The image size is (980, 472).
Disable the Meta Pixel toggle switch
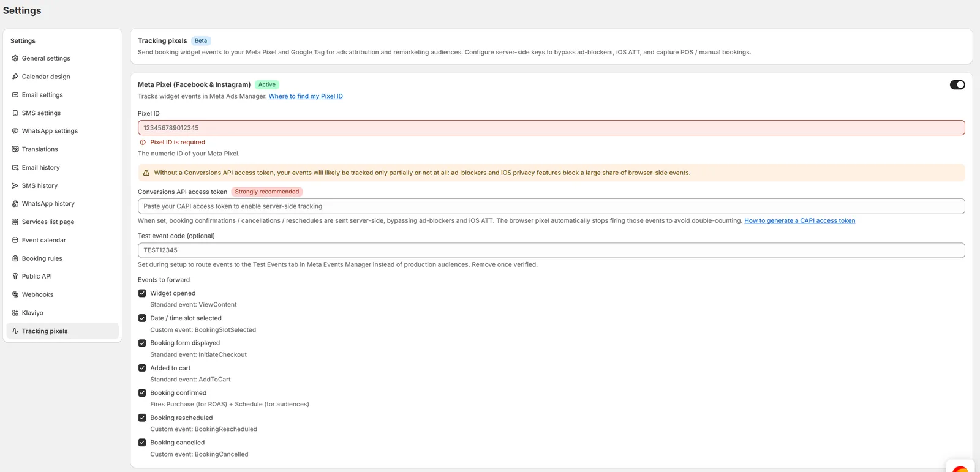957,84
